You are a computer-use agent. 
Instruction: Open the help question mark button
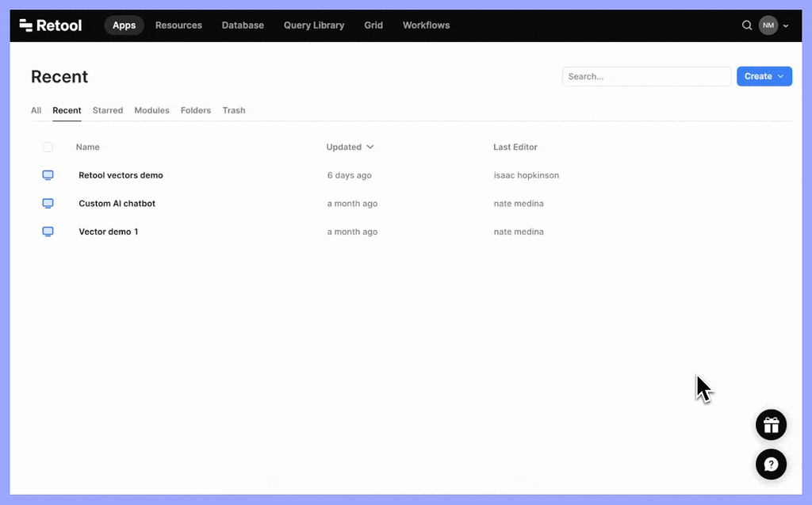(x=771, y=464)
